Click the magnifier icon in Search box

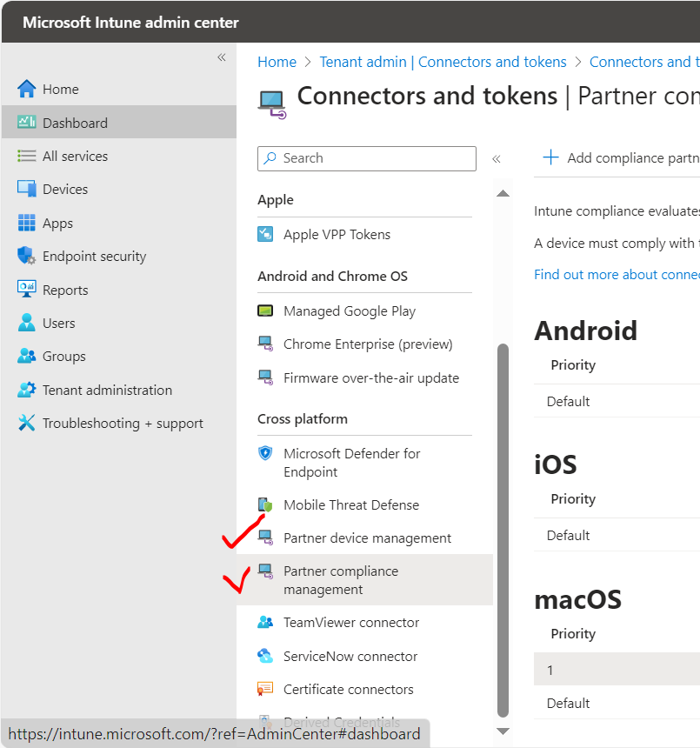click(270, 158)
